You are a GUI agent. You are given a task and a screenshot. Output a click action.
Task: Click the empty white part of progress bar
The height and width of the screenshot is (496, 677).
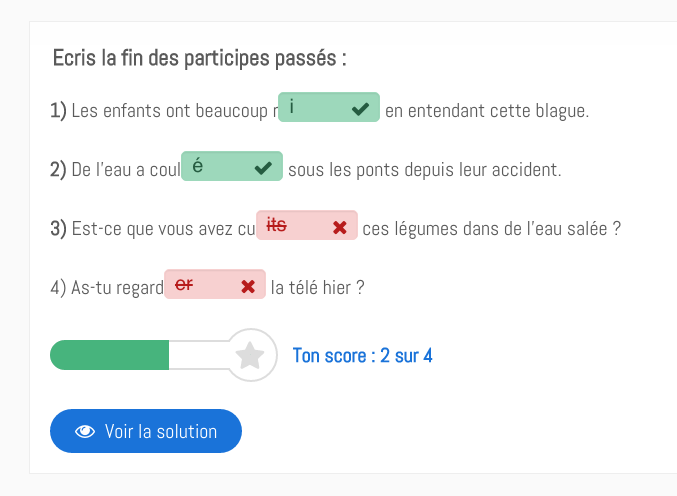(199, 355)
